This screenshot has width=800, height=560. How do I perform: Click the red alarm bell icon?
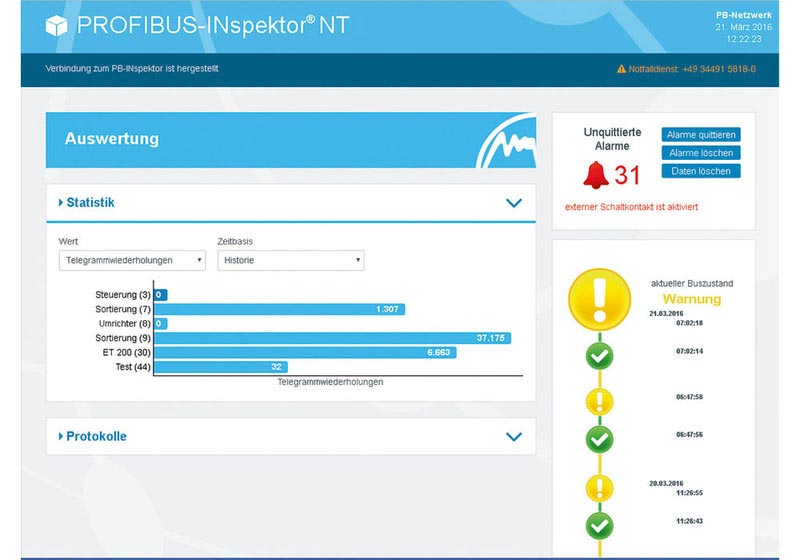pos(596,175)
